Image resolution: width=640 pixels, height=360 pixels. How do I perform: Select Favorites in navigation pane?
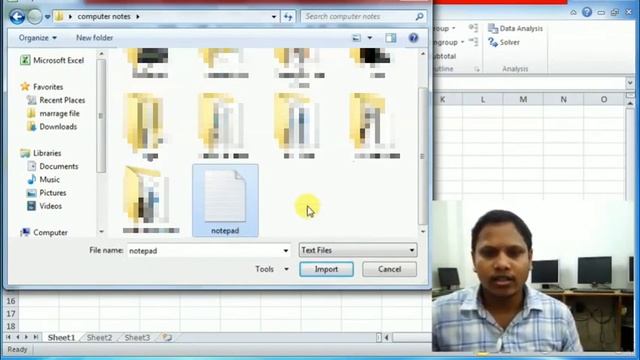42,87
